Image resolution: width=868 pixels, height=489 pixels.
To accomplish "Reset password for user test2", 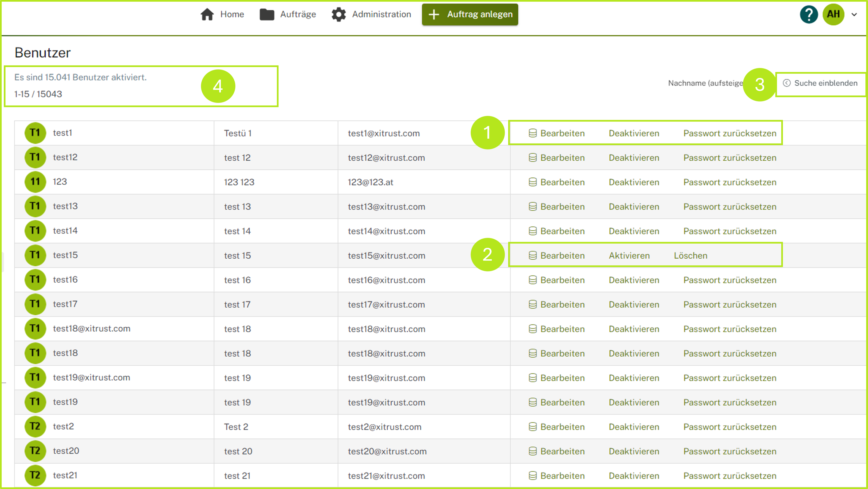I will click(x=729, y=427).
